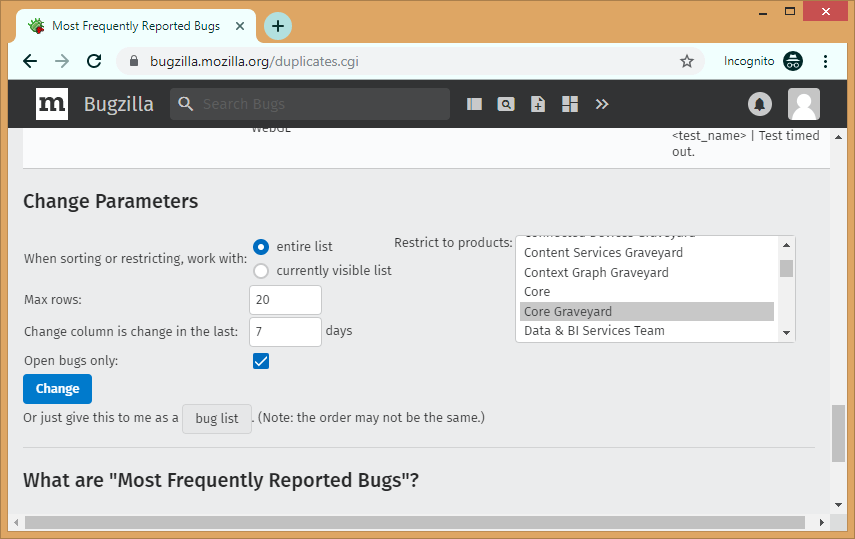855x539 pixels.
Task: Click the bug list button
Action: [x=216, y=418]
